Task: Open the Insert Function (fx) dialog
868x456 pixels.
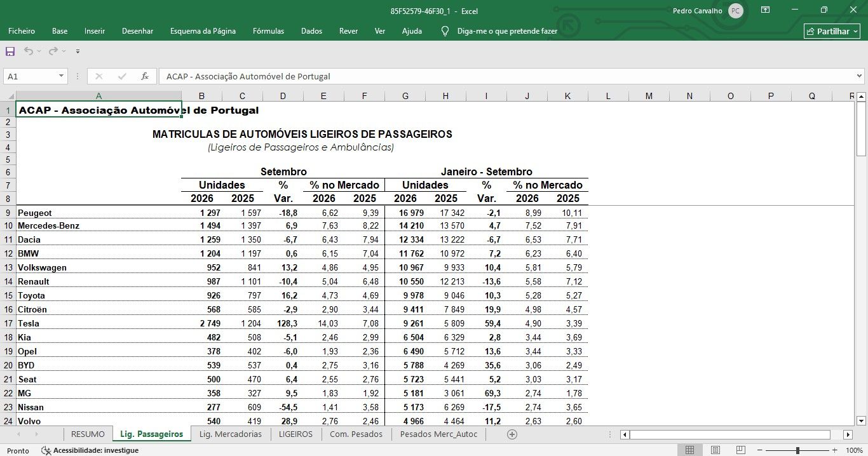Action: coord(145,76)
